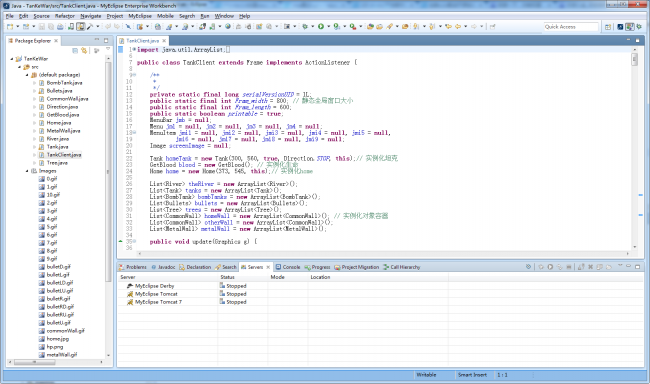
Task: Switch to the Console tab
Action: [x=288, y=267]
